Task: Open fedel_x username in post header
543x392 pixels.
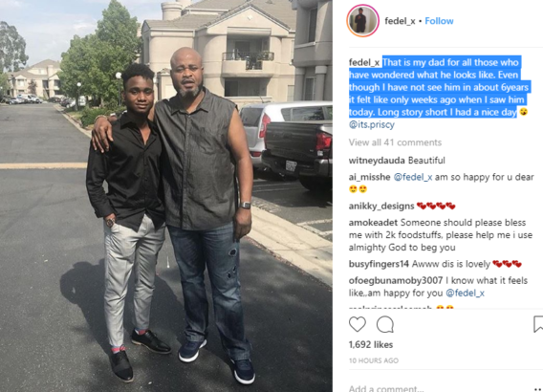Action: click(x=400, y=21)
